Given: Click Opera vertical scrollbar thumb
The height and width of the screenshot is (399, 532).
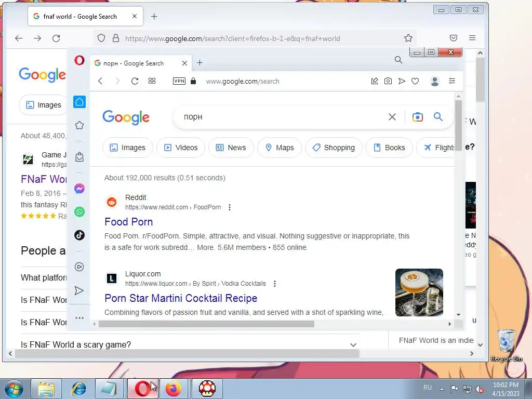Looking at the screenshot, I should pos(458,126).
